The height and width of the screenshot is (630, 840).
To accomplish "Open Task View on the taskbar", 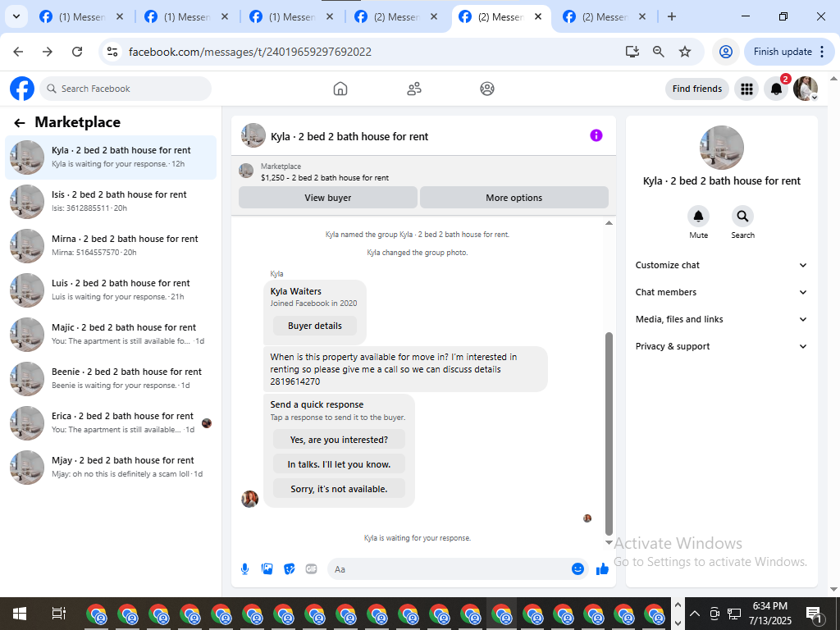I will 58,614.
